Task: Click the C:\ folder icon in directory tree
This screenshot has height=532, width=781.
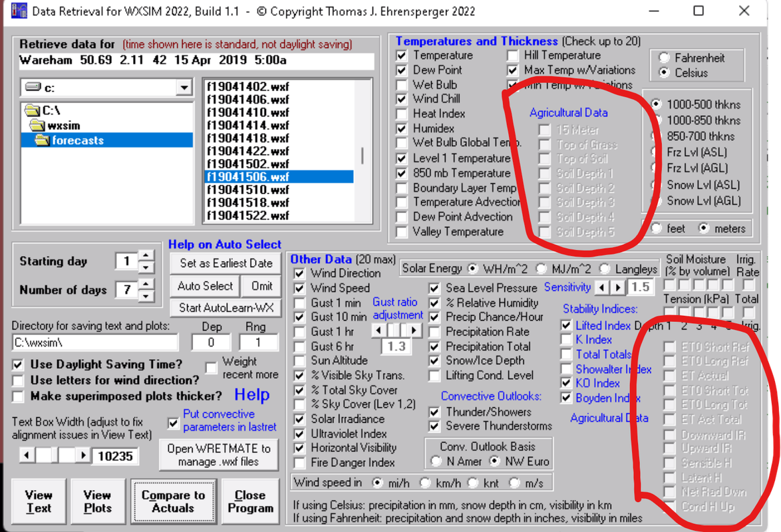Action: (32, 110)
